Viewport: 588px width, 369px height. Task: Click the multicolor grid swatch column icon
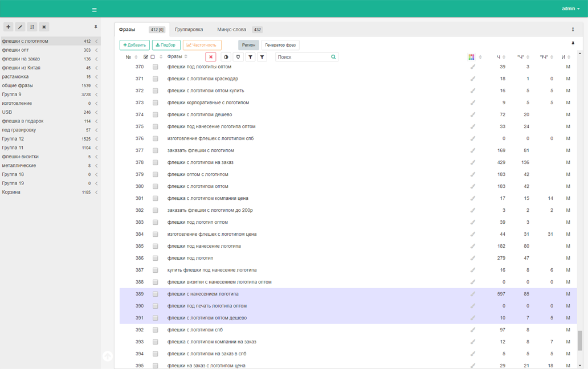click(471, 57)
